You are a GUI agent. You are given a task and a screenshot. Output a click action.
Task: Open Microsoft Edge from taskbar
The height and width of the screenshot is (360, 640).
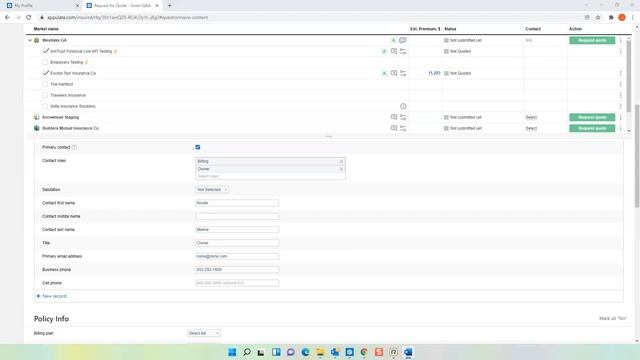[305, 352]
